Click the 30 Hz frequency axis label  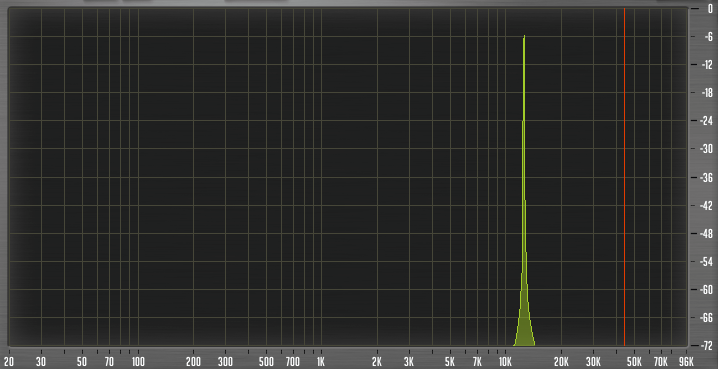tap(42, 362)
